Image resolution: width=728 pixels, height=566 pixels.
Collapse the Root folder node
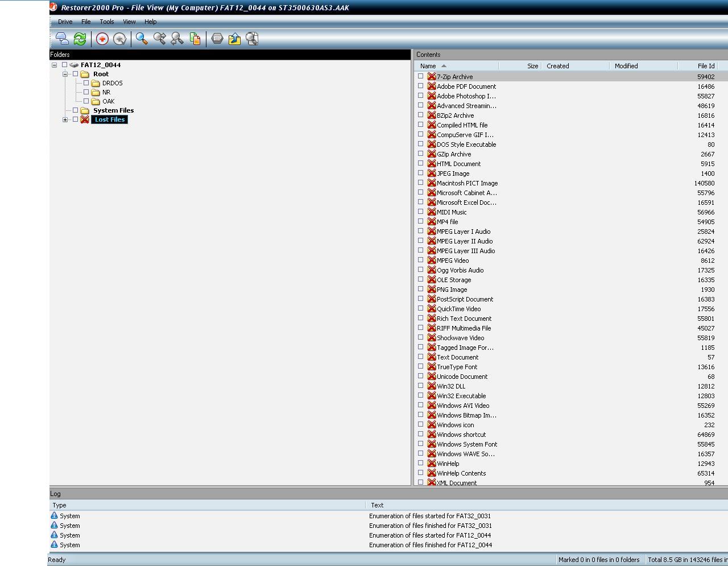[65, 74]
